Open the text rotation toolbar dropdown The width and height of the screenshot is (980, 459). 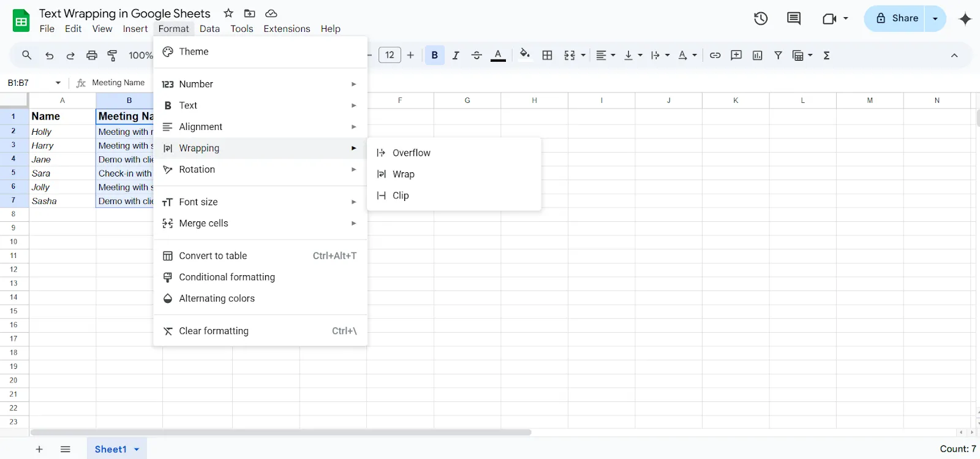(687, 55)
